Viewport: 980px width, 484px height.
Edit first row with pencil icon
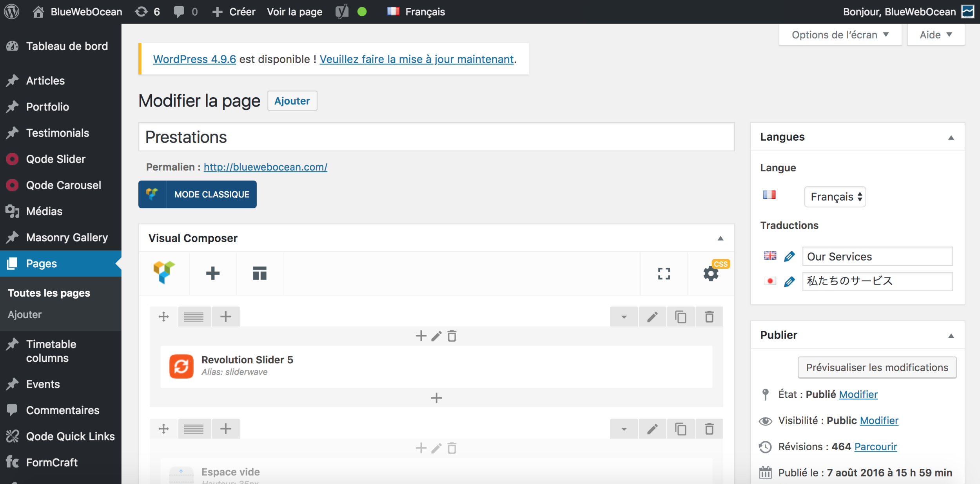point(652,317)
